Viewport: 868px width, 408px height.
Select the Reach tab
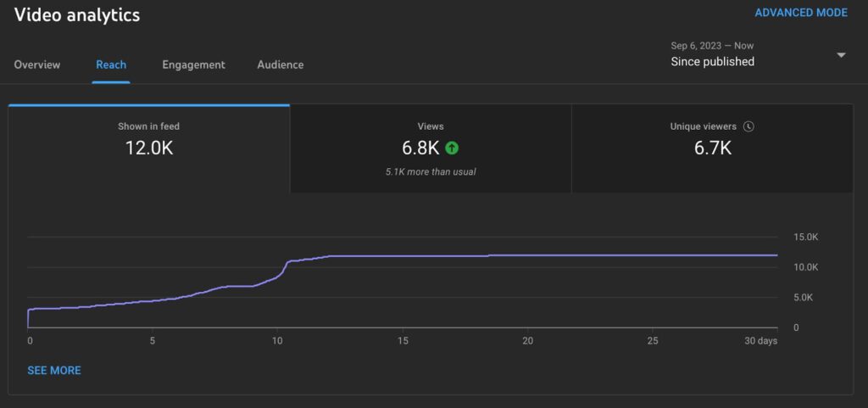111,64
